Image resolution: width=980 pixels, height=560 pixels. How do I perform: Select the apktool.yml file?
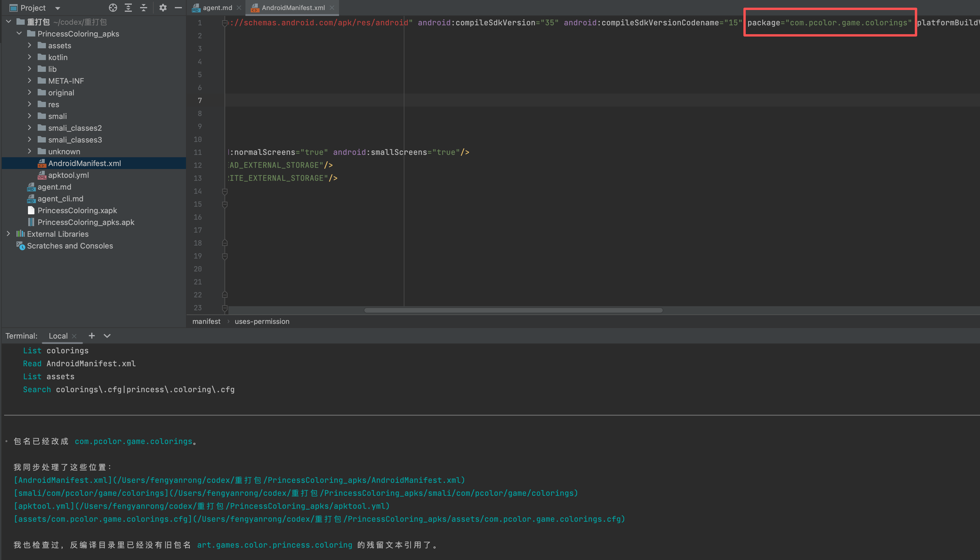[68, 175]
